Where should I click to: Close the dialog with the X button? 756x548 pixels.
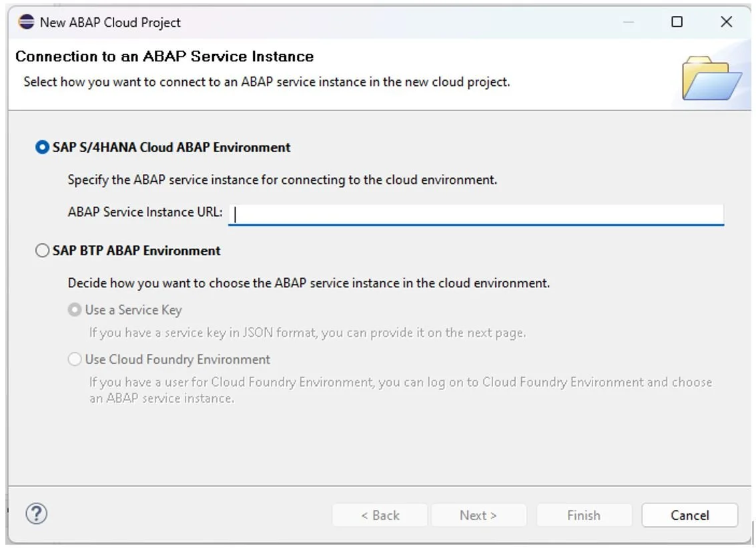726,22
